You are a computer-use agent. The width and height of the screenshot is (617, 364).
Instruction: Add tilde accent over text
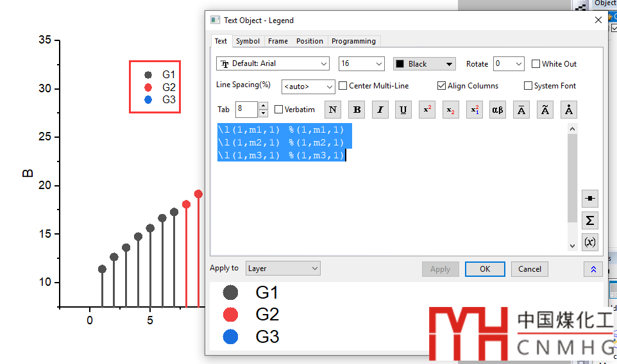(545, 110)
